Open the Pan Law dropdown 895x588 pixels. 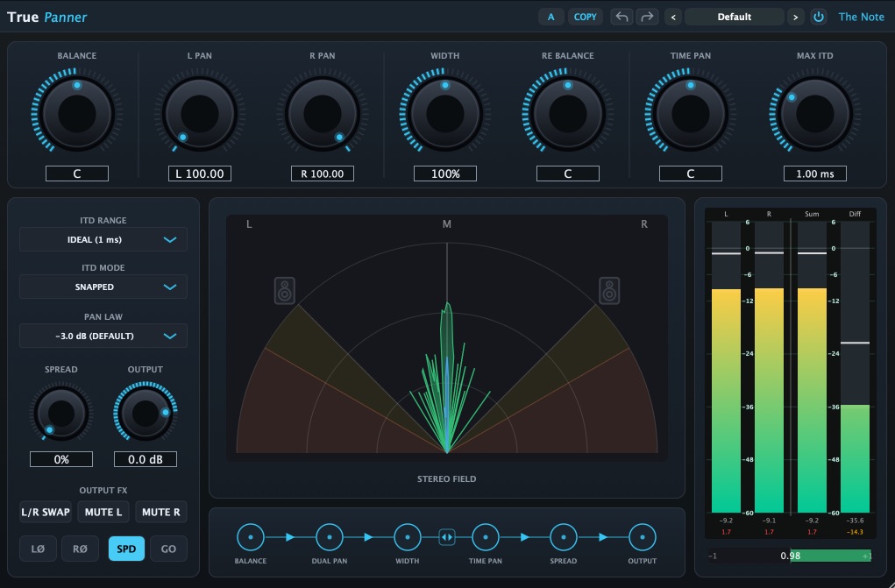[x=103, y=336]
